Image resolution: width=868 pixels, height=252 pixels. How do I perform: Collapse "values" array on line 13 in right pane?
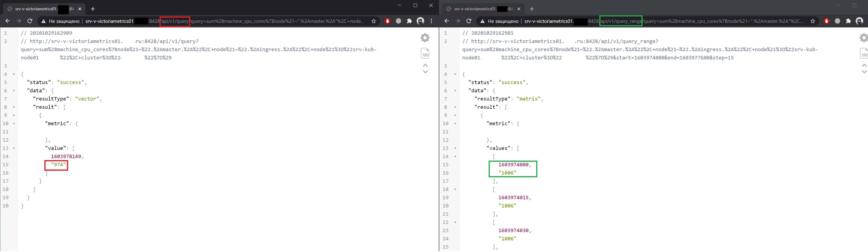pyautogui.click(x=455, y=148)
